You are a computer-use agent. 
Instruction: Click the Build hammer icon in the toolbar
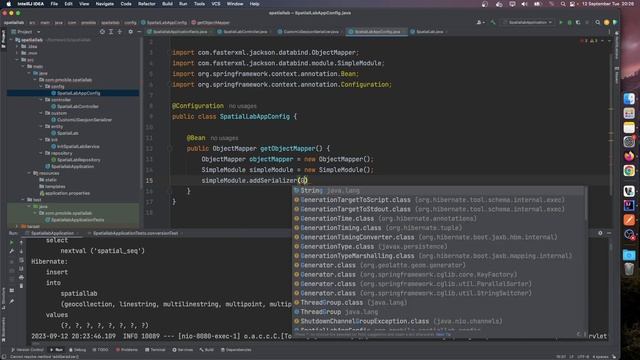point(493,22)
